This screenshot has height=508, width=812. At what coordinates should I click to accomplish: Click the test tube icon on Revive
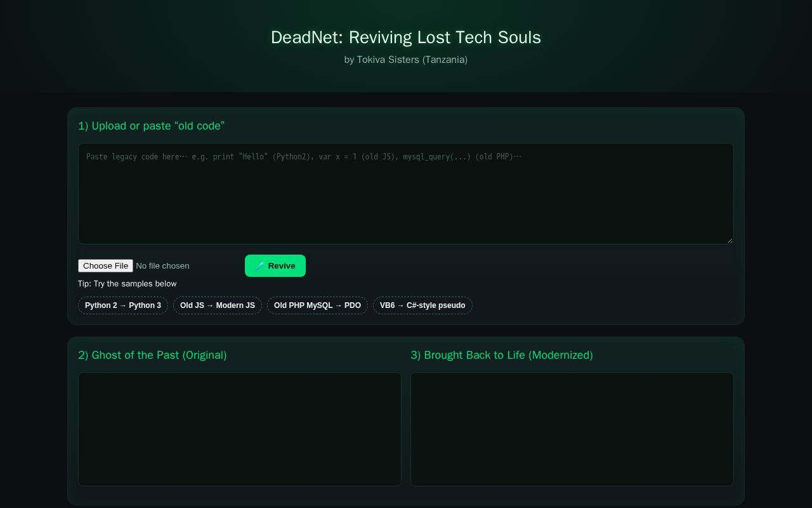(x=260, y=265)
